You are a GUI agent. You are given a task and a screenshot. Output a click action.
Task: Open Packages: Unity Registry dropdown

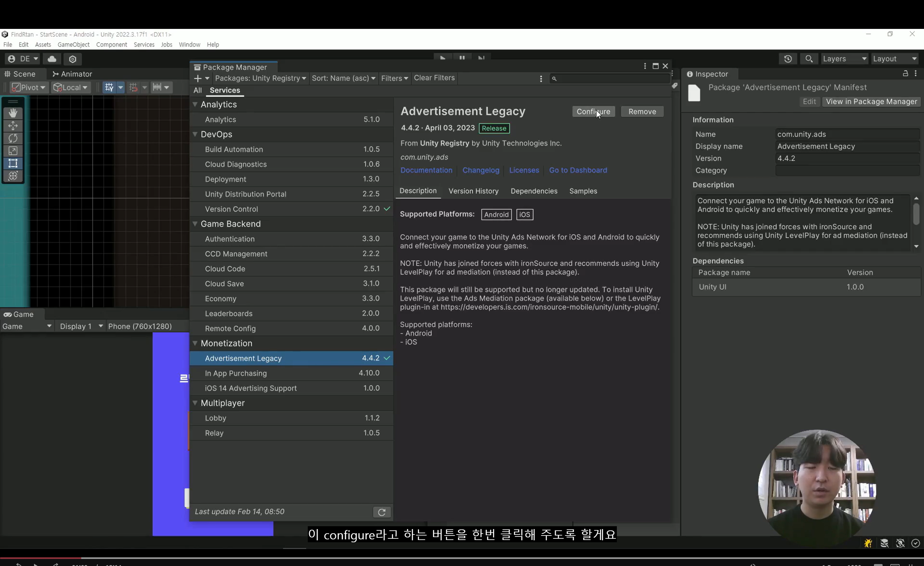pyautogui.click(x=261, y=78)
